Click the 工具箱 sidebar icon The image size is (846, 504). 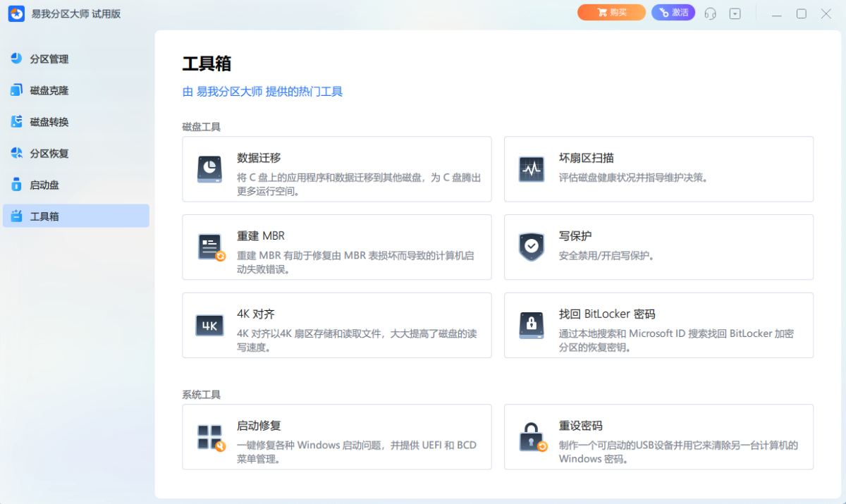point(16,216)
